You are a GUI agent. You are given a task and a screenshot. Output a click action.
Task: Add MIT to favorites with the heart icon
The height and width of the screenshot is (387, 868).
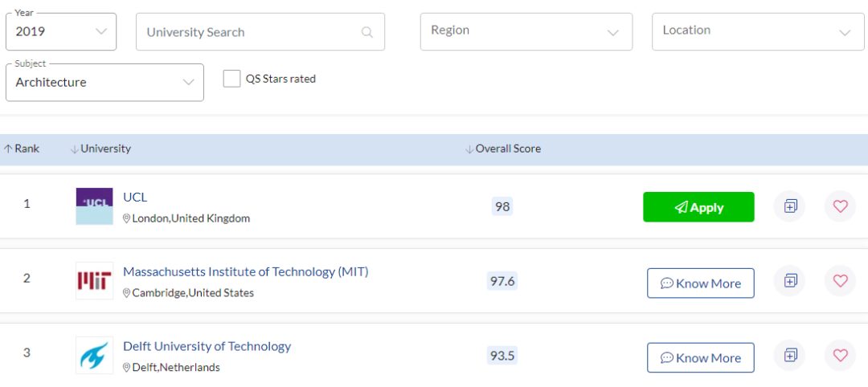point(841,281)
